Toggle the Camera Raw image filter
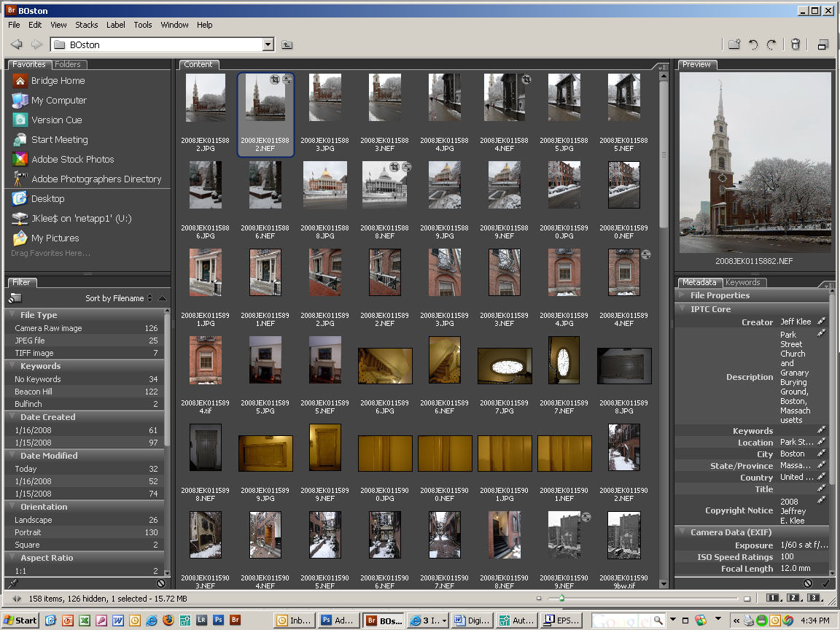Viewport: 840px width, 630px height. [x=48, y=328]
